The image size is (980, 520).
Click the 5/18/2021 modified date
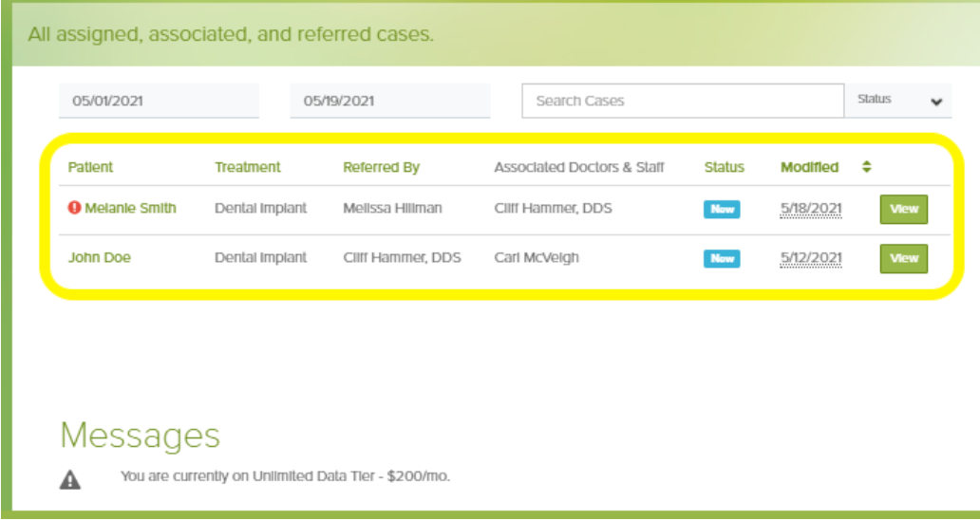coord(811,209)
